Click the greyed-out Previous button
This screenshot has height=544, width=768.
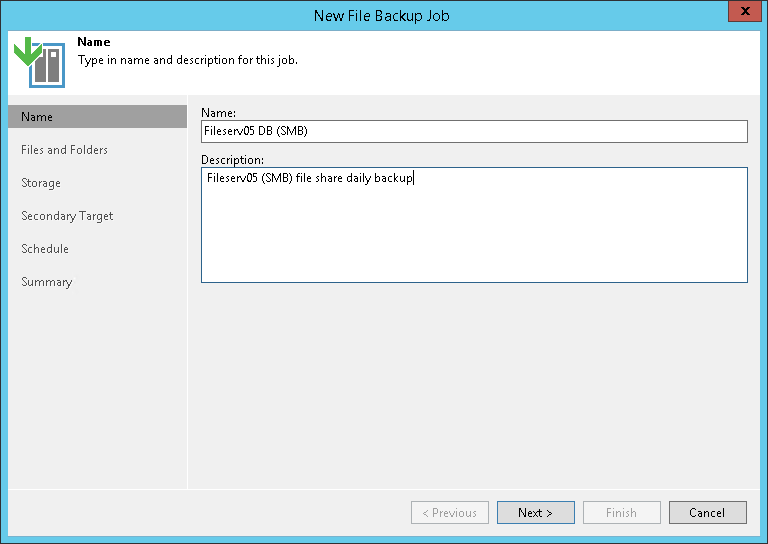[x=449, y=513]
